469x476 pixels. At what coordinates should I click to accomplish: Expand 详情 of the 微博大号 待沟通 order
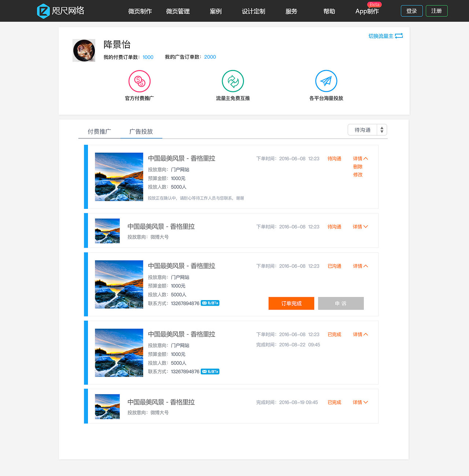[361, 227]
